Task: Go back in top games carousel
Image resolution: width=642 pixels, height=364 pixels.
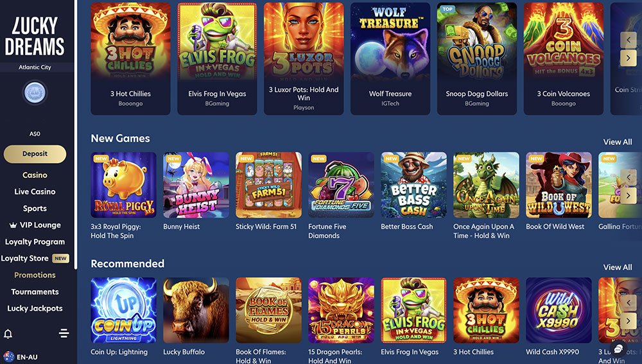Action: [628, 40]
